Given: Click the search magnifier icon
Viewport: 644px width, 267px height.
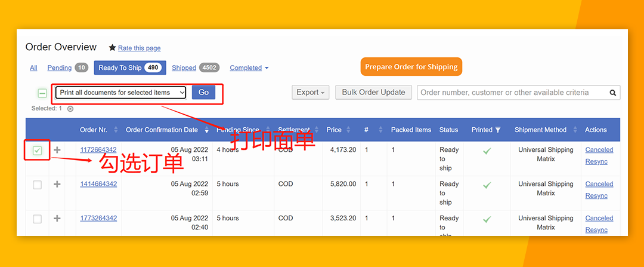Looking at the screenshot, I should [x=613, y=93].
